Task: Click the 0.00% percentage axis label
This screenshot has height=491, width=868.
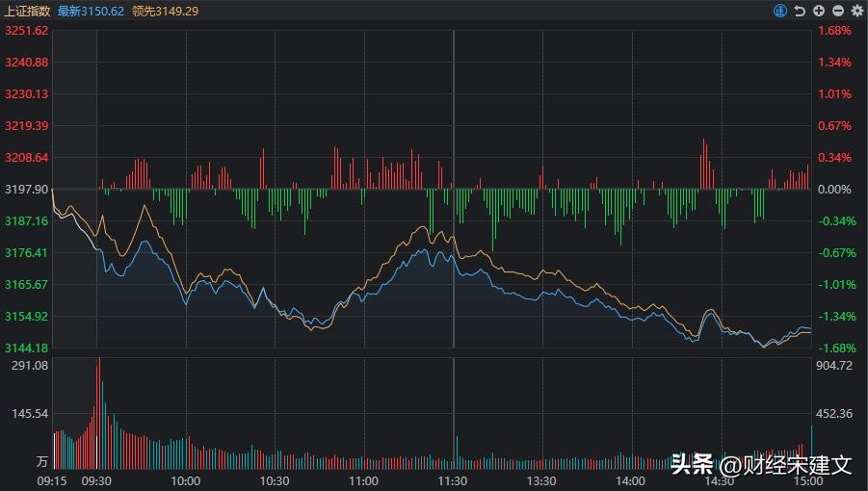Action: click(x=834, y=190)
